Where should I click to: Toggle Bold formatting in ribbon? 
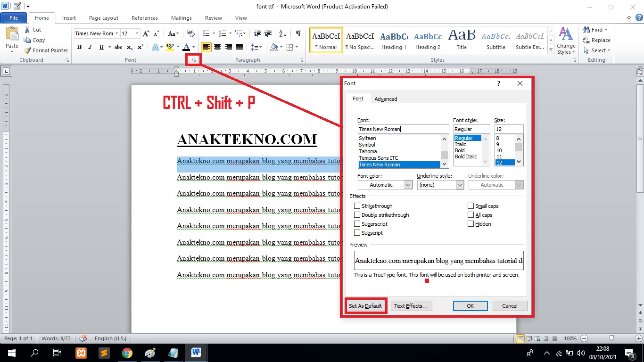79,47
